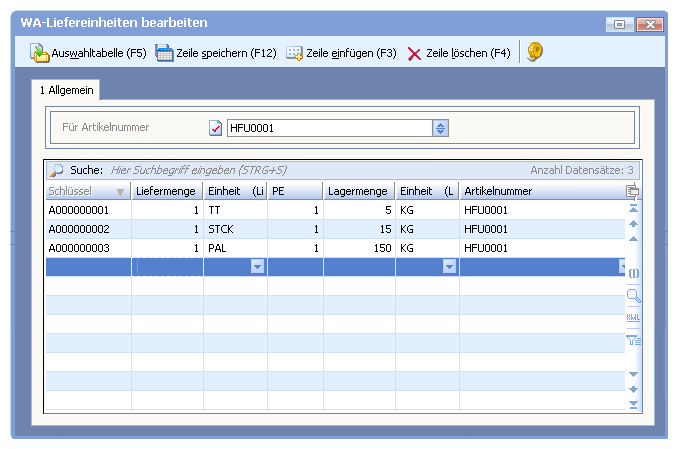Switch to the 1 Allgemein tab
The width and height of the screenshot is (678, 449).
pyautogui.click(x=67, y=90)
